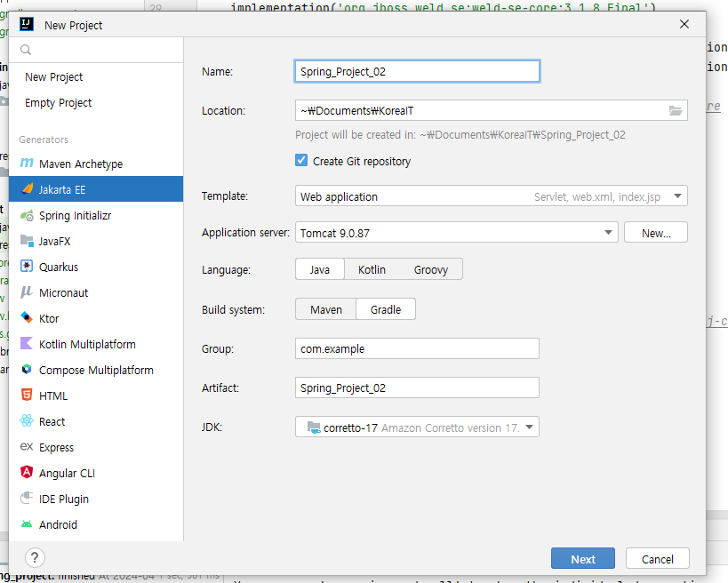This screenshot has height=583, width=728.
Task: Open help via the question mark button
Action: 35,558
